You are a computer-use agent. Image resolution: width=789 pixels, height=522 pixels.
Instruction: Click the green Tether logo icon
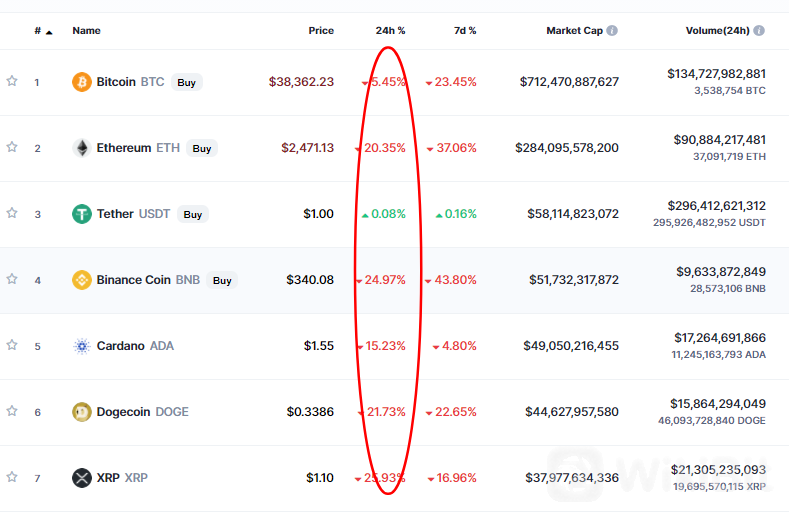[x=82, y=214]
